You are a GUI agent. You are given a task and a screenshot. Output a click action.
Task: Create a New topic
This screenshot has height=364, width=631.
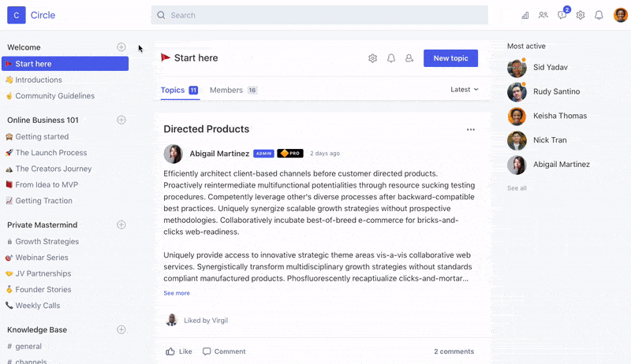coord(450,58)
